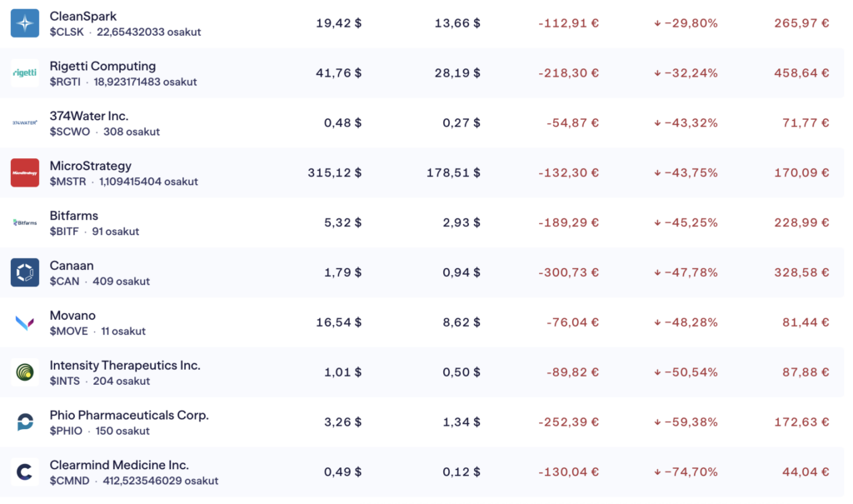Click the Clearmind Medicine logo icon

[x=25, y=472]
